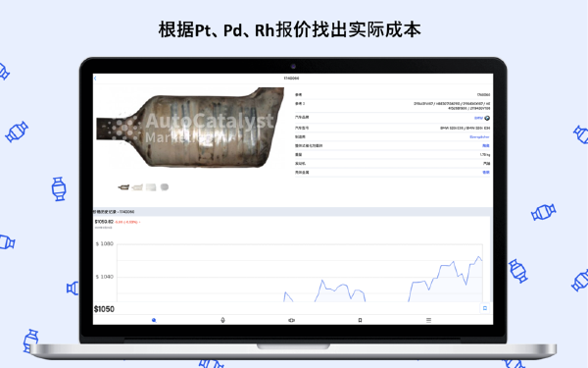Viewport: 588px width, 368px height.
Task: Select the fourth round photo thumbnail
Action: tap(165, 186)
